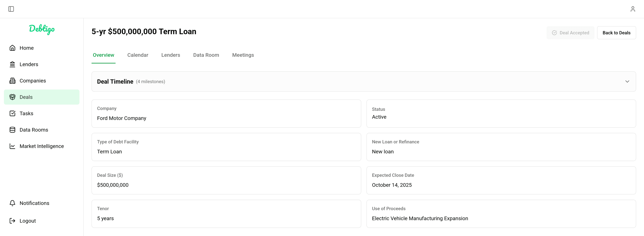Click the Deal Accepted button
Viewport: 644px width, 236px height.
570,33
